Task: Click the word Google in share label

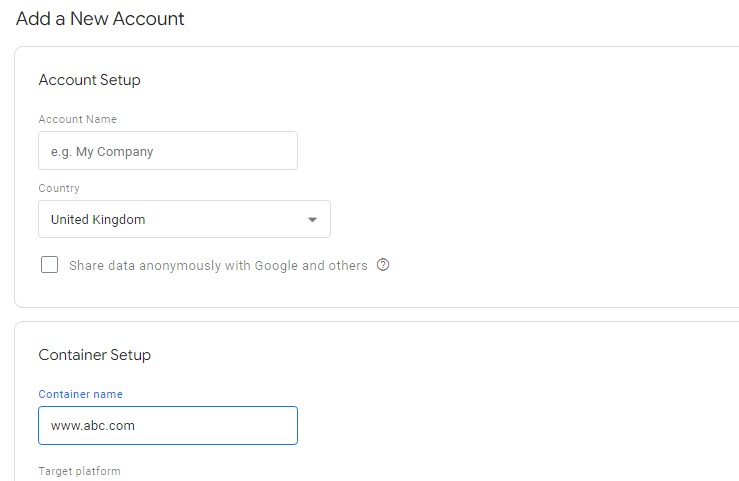Action: point(276,266)
